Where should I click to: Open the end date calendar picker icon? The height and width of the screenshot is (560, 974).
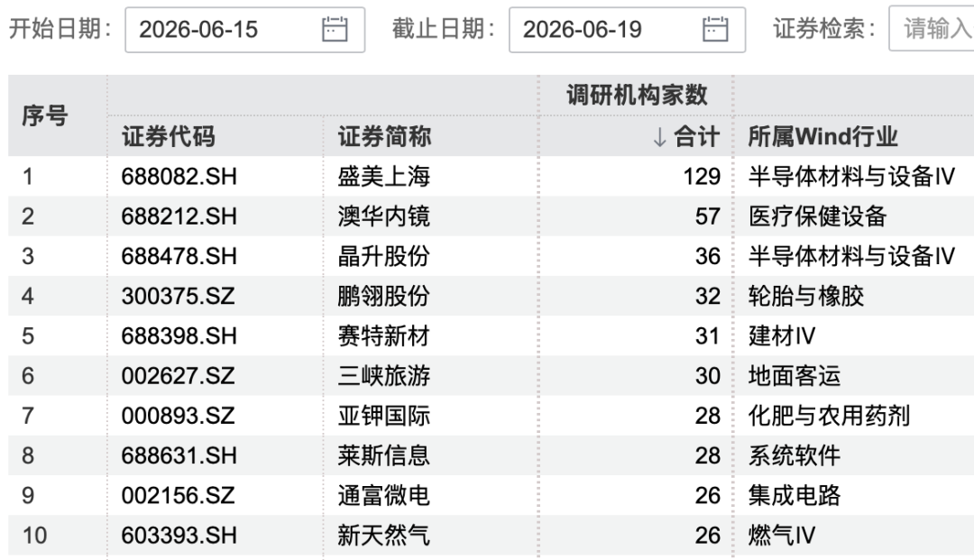(x=715, y=29)
